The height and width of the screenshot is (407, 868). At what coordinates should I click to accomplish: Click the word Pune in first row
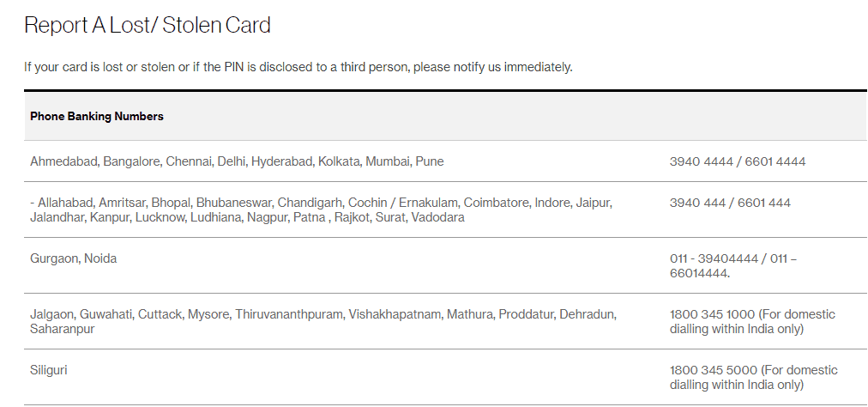click(430, 161)
